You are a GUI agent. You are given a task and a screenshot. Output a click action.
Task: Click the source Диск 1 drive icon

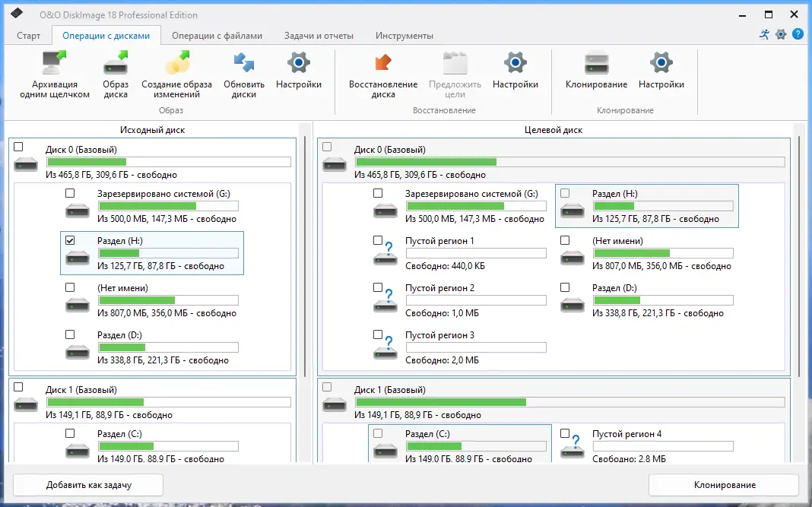click(x=26, y=405)
